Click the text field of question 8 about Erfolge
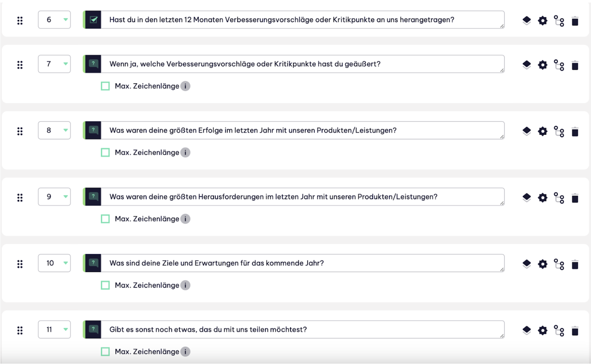The image size is (591, 364). [x=303, y=130]
